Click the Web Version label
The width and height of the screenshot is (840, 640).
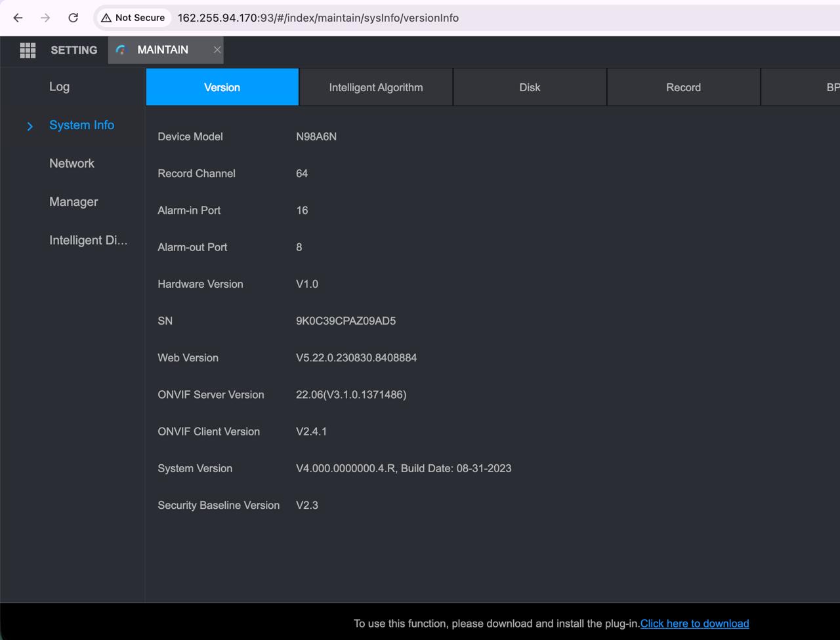pos(188,357)
